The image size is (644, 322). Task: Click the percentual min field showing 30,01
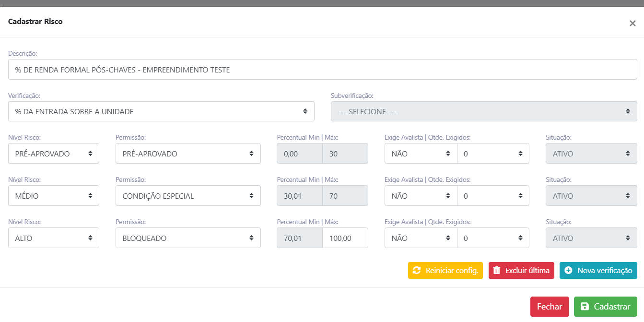[300, 196]
